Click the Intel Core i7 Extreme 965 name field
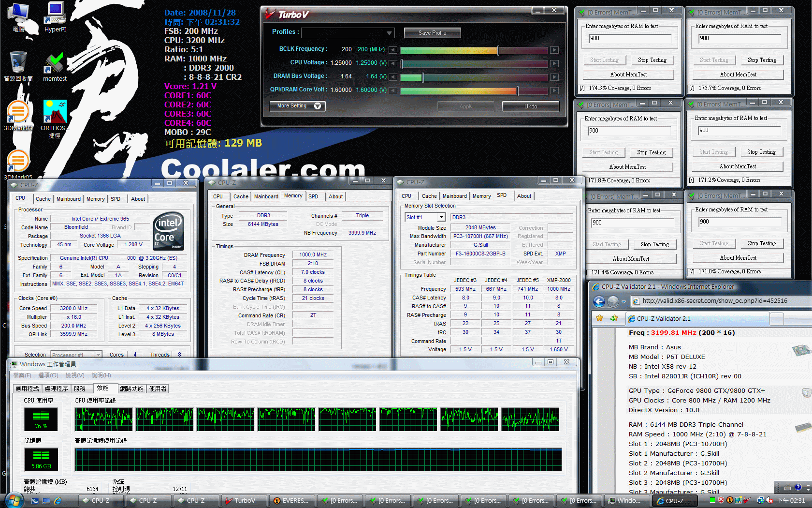812x508 pixels. (x=100, y=219)
